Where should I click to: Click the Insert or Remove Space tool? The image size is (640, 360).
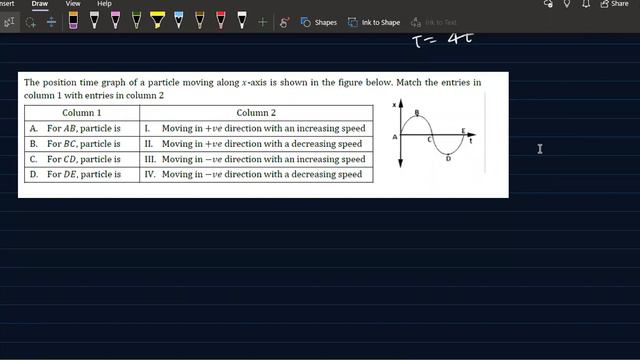51,22
